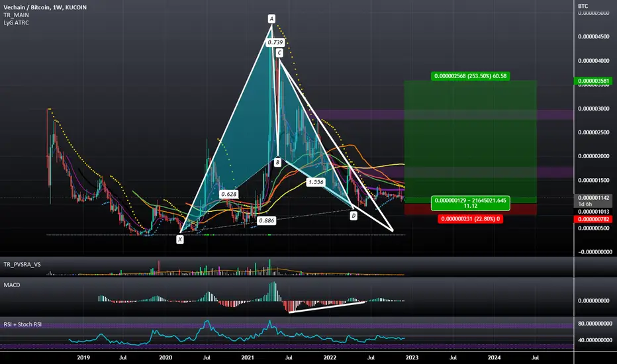Select the LyG ATRC indicator label
Screen dimensions: 617x364
point(16,23)
